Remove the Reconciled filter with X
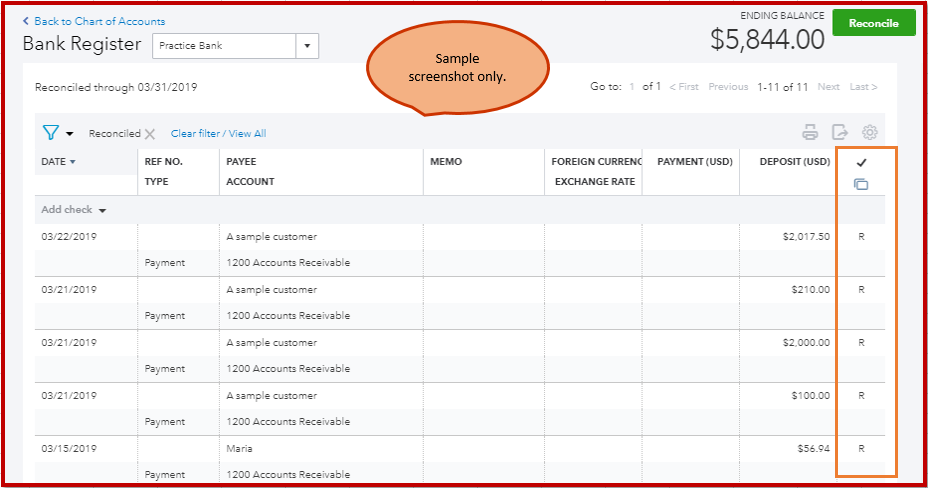Viewport: 928px width, 488px height. pyautogui.click(x=150, y=134)
